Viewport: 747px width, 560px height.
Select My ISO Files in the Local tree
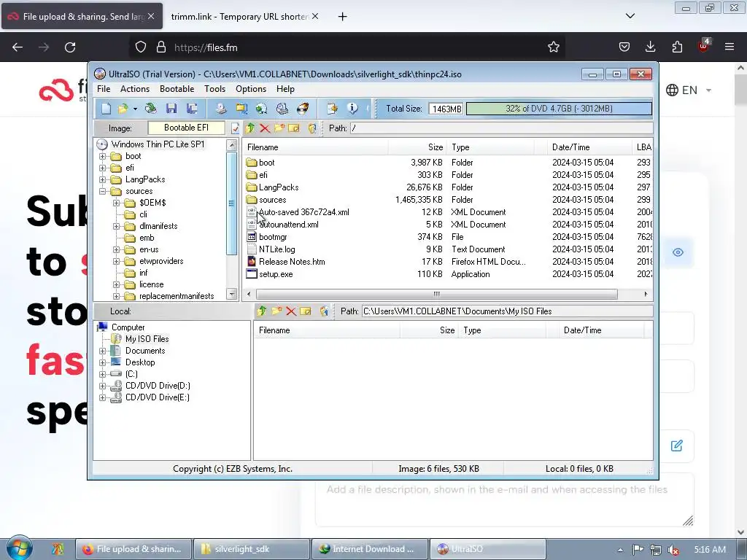147,339
